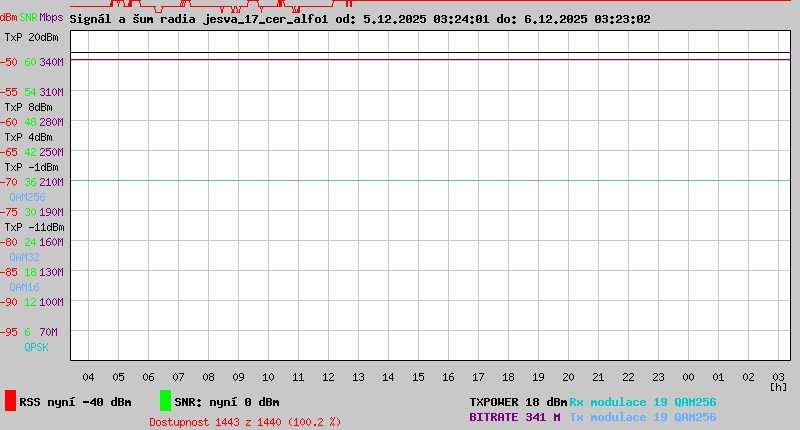Click the 12 hour mark on time axis
This screenshot has height=430, width=800.
point(329,377)
